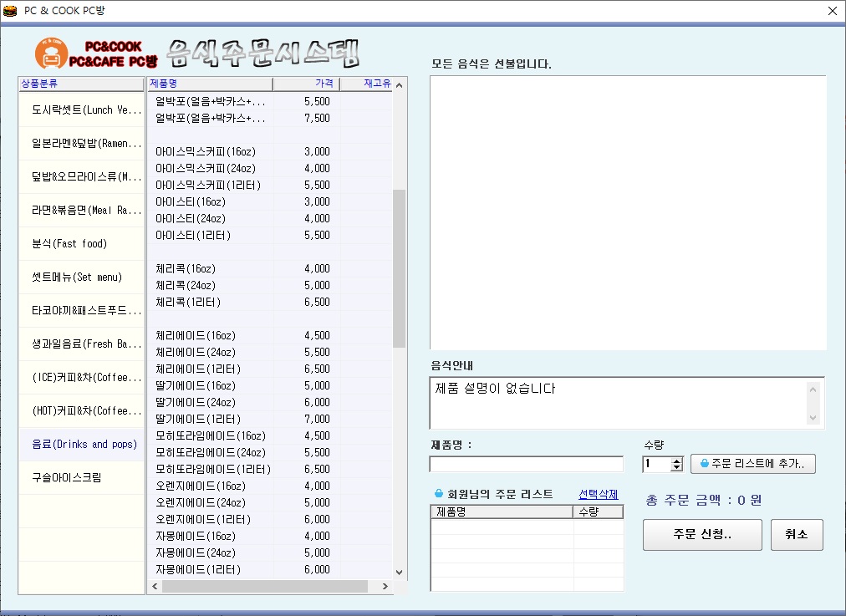Decrease quantity with stepper down arrow

coord(676,467)
